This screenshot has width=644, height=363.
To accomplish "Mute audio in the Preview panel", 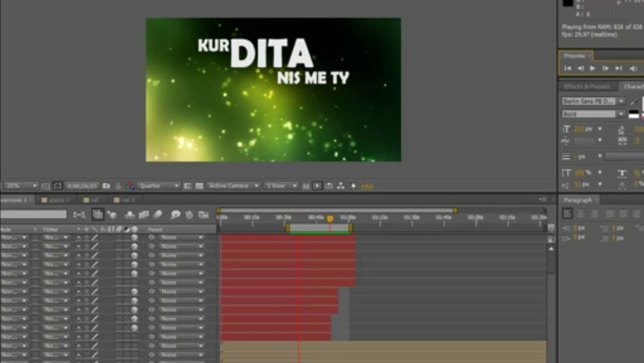I will click(634, 69).
